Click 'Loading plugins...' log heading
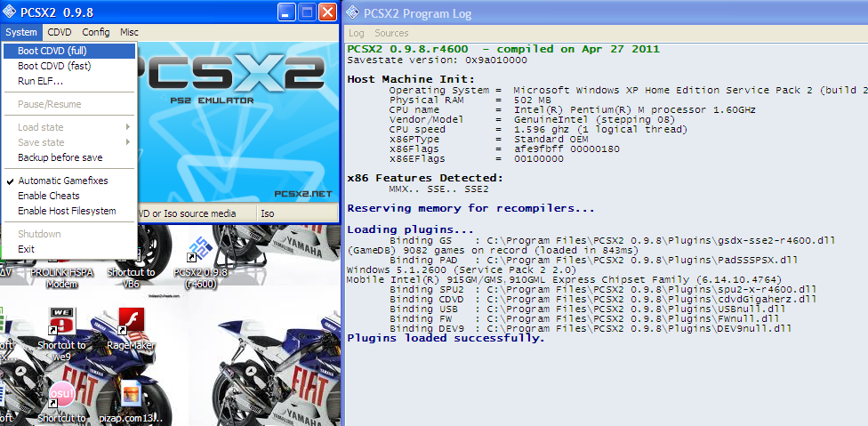Viewport: 868px width, 426px height. pos(410,229)
